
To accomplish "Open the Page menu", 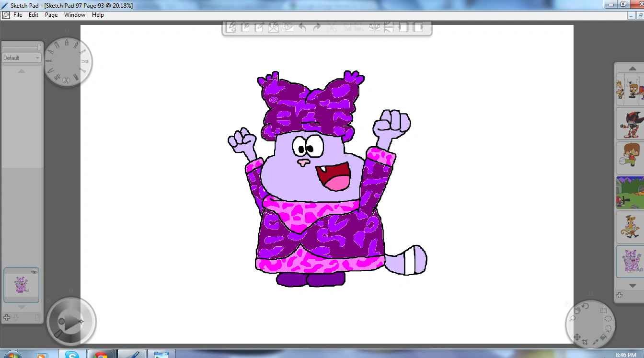I will 51,15.
